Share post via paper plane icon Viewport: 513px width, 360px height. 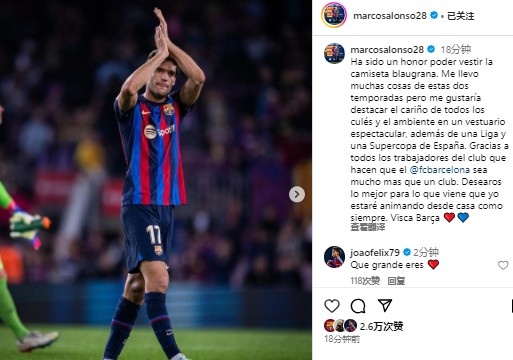pos(385,305)
